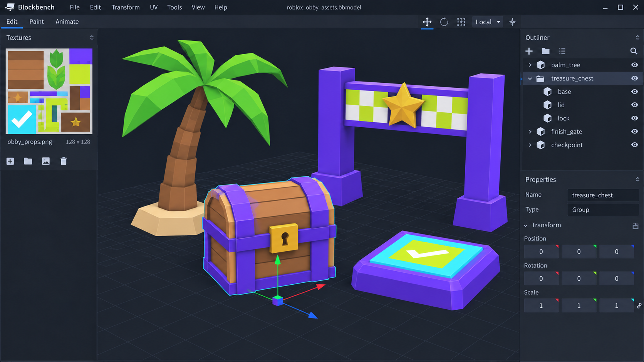This screenshot has height=362, width=644.
Task: Select the obby_props.png texture thumbnail
Action: click(x=49, y=91)
